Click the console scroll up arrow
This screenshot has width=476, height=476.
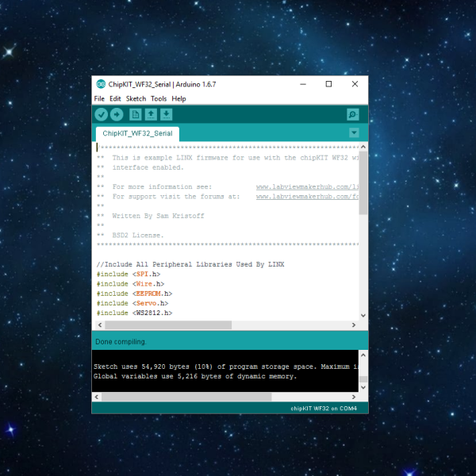point(363,355)
